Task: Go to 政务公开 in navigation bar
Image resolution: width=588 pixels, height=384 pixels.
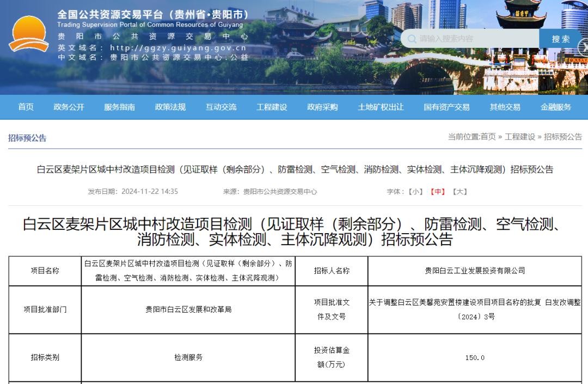Action: (x=69, y=107)
